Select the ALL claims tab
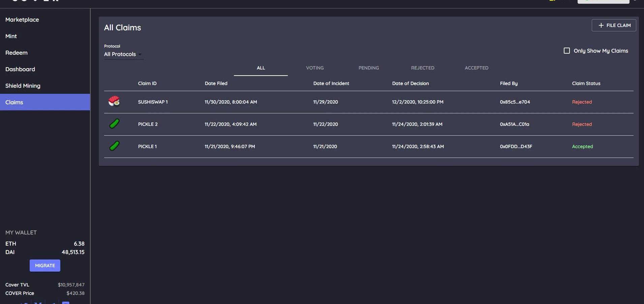Viewport: 644px width, 304px height. tap(261, 68)
